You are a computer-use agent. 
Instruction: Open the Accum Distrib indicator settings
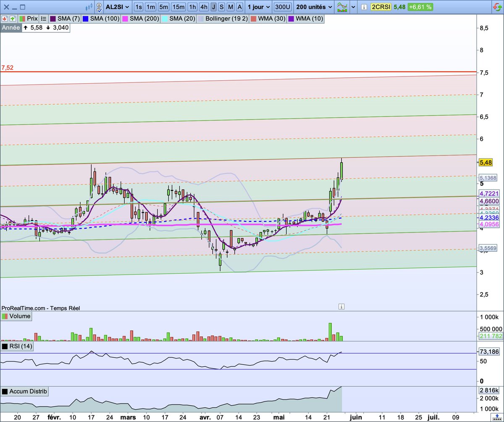(x=25, y=391)
